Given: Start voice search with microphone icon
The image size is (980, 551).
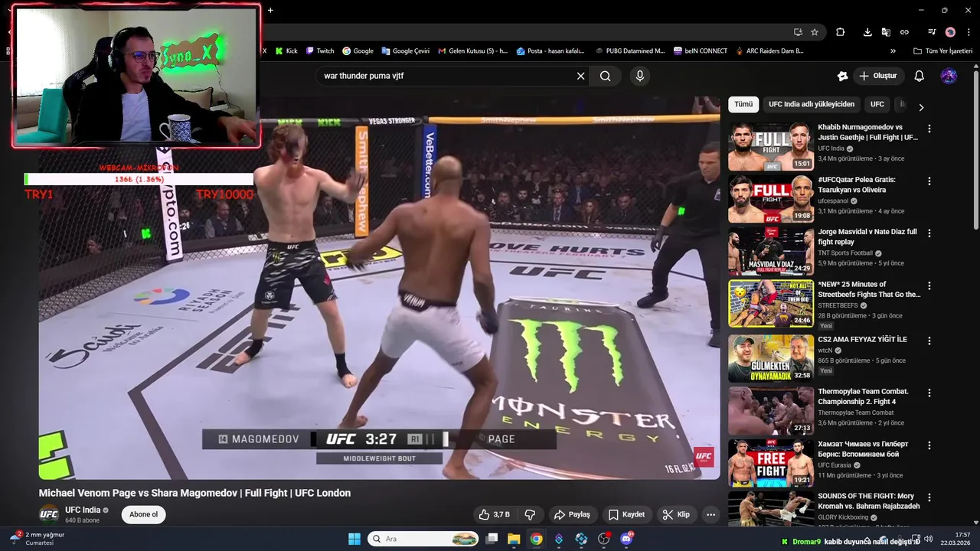Looking at the screenshot, I should pyautogui.click(x=639, y=76).
